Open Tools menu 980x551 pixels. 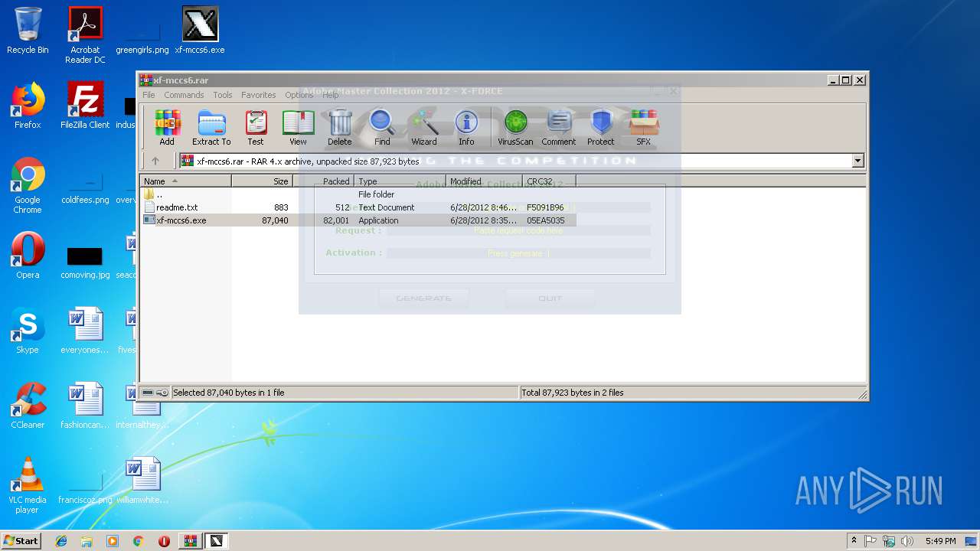223,95
